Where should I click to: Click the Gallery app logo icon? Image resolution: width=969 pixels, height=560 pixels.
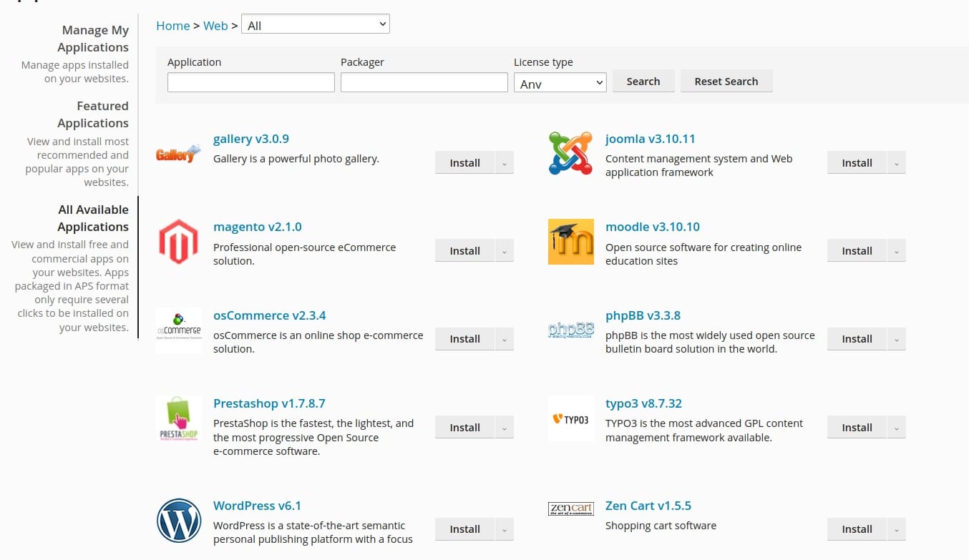pos(179,153)
